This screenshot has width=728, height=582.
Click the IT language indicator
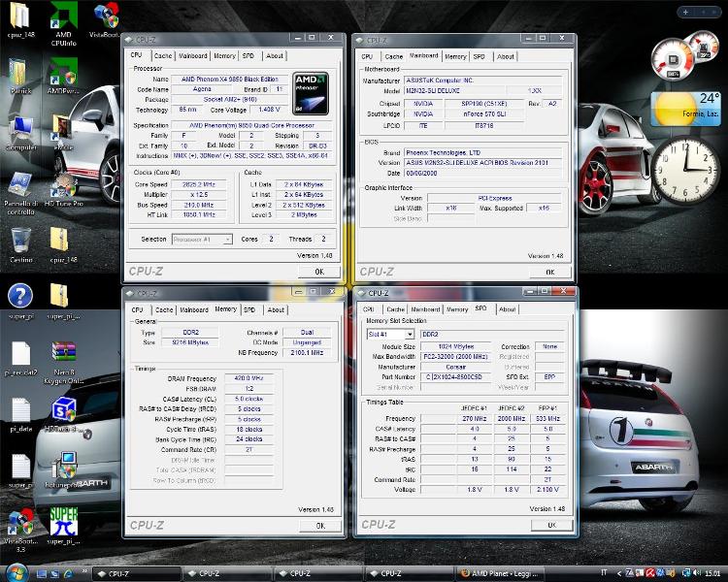(604, 572)
